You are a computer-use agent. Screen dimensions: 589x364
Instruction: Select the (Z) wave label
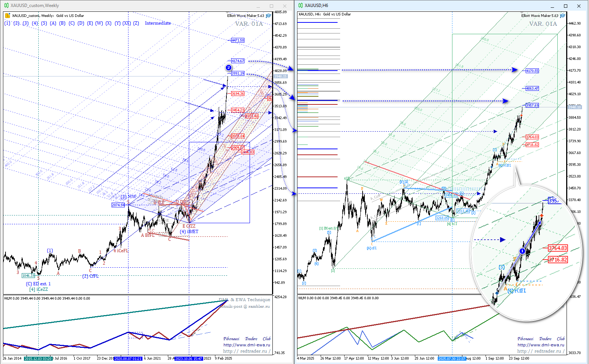(x=136, y=23)
